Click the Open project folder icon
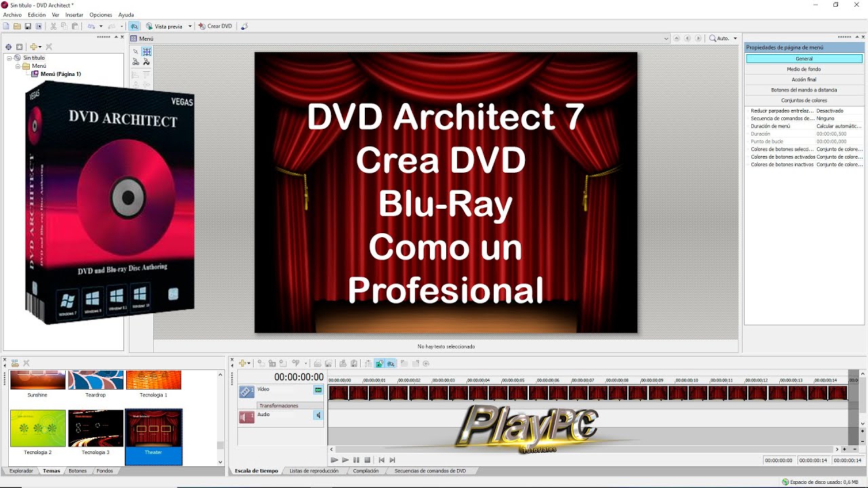The height and width of the screenshot is (488, 868). tap(17, 26)
